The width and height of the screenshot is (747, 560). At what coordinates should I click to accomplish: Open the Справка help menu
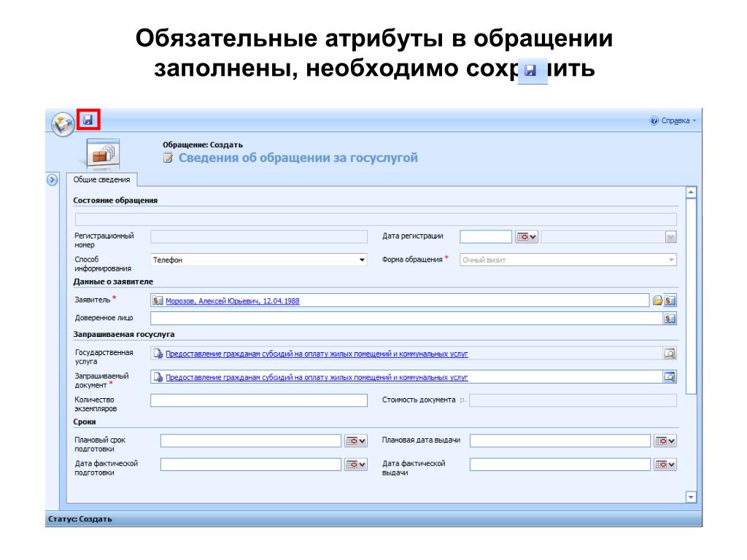pyautogui.click(x=673, y=120)
